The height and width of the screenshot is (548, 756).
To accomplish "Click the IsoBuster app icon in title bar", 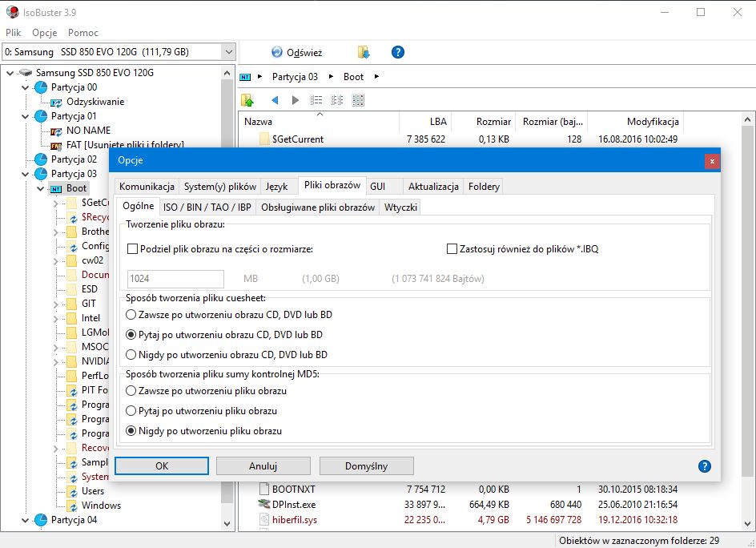I will point(13,12).
